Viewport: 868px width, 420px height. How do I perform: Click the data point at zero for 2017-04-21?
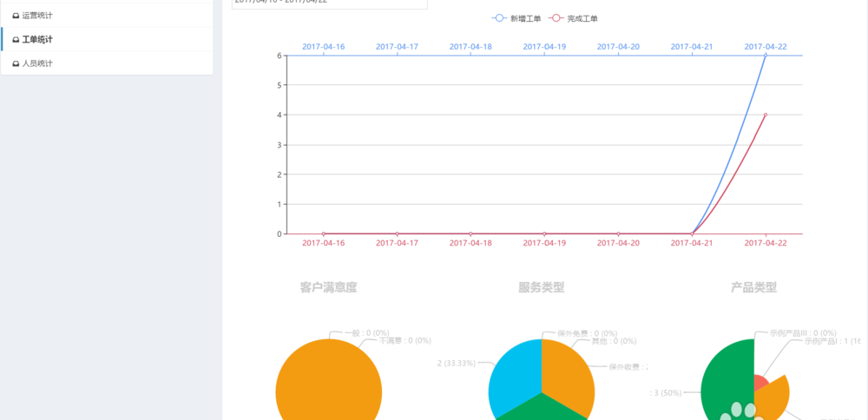692,233
